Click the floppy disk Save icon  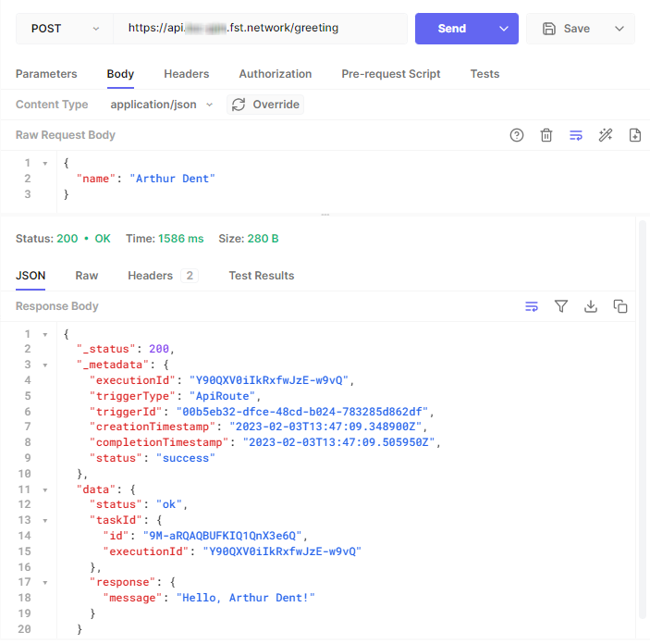[x=549, y=29]
